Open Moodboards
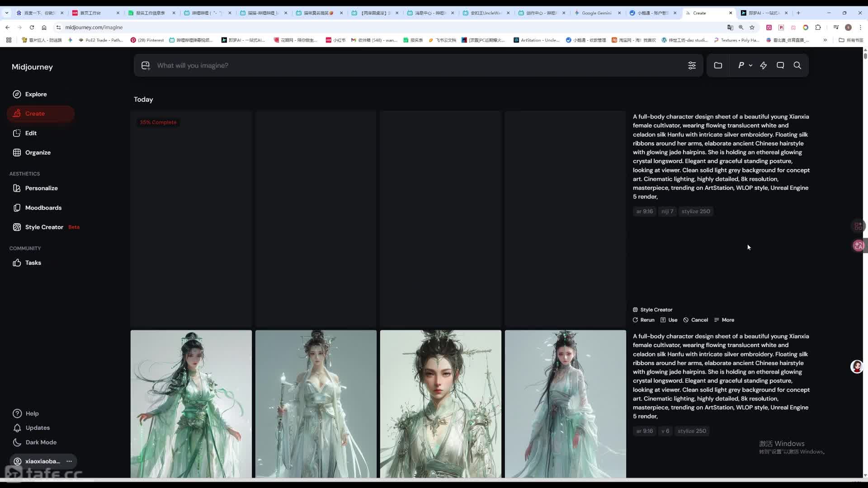Screen dimensions: 868x488 coord(38,207)
